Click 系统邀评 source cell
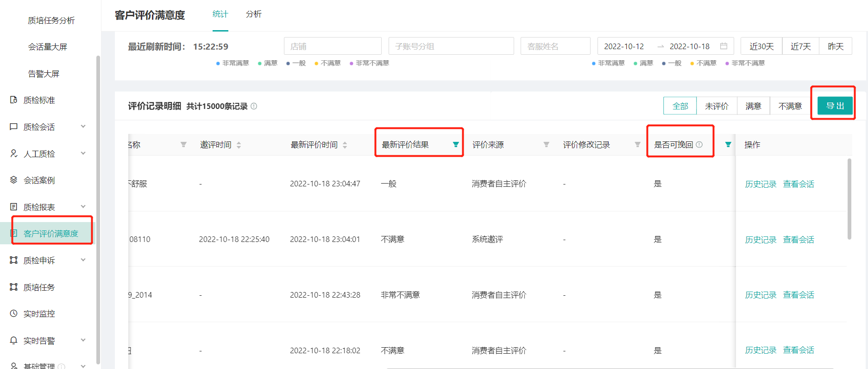Screen dimensions: 868x369 (487, 239)
